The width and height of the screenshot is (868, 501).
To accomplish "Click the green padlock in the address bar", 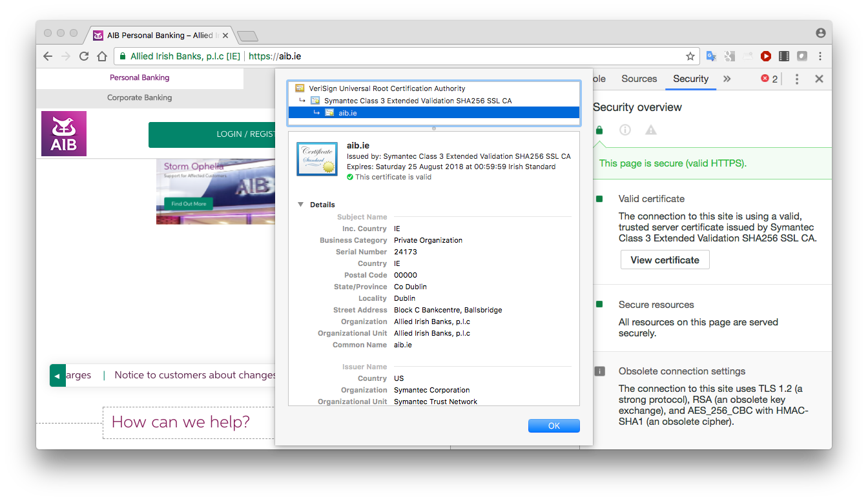I will 123,56.
